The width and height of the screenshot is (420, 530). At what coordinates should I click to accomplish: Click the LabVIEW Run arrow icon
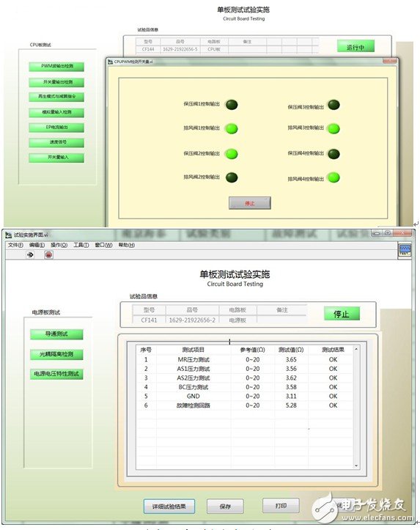pos(30,254)
